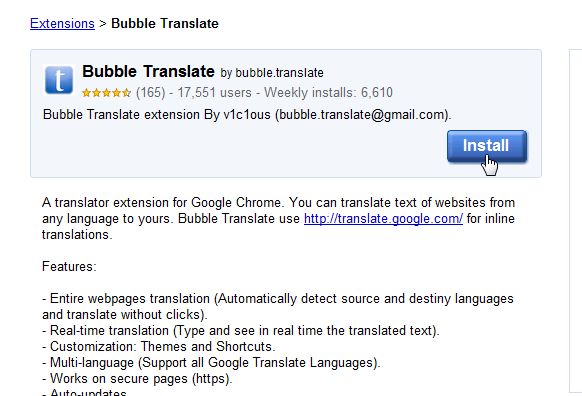The image size is (582, 396).
Task: Click the Bubble Translate breadcrumb text
Action: tap(165, 23)
